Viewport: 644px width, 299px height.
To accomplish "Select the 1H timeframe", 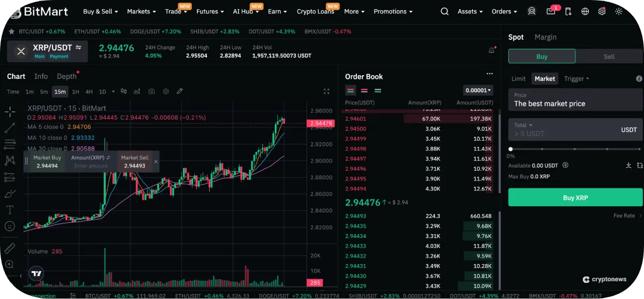I will (x=76, y=91).
